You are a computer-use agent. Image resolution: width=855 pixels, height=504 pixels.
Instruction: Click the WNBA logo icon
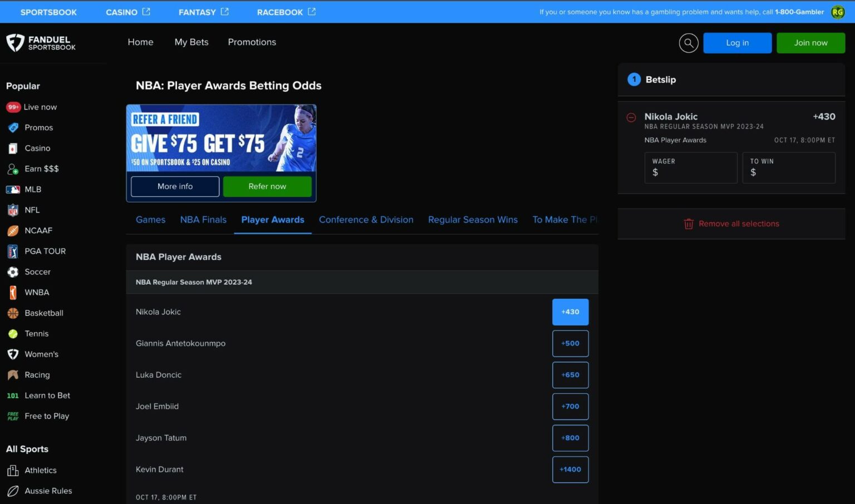[x=13, y=292]
